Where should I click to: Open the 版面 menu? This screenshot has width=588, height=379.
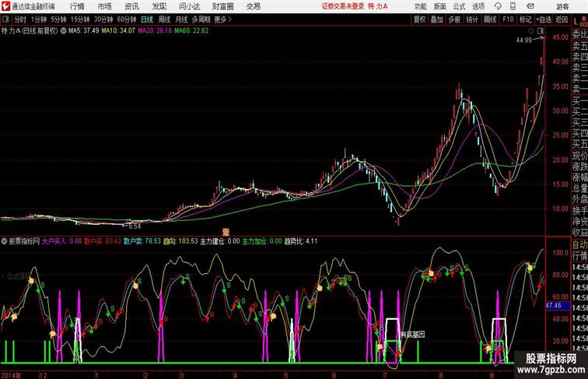tap(439, 6)
